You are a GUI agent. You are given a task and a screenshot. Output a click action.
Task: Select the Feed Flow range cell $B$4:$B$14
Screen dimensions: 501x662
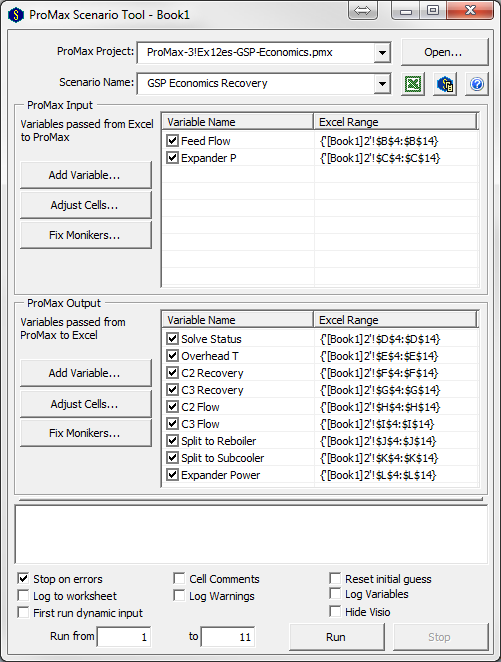point(379,141)
